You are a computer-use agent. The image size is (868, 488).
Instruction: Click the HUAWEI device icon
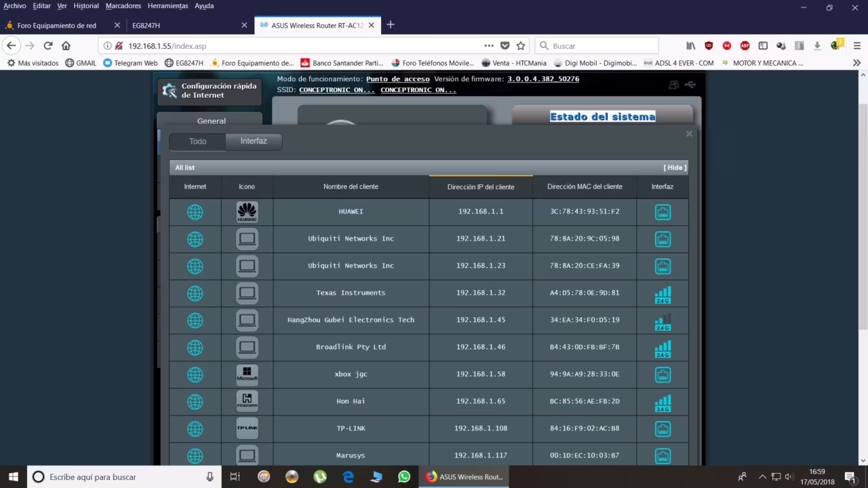point(247,212)
